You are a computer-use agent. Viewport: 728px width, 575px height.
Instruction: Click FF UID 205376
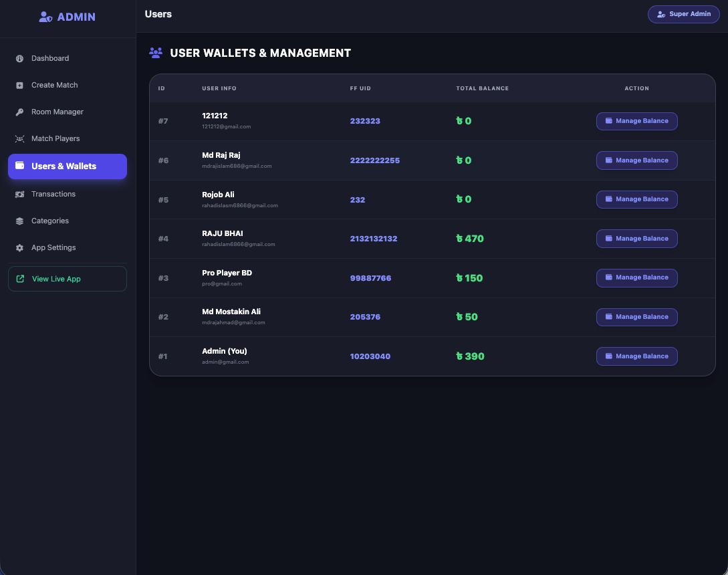[x=365, y=317]
